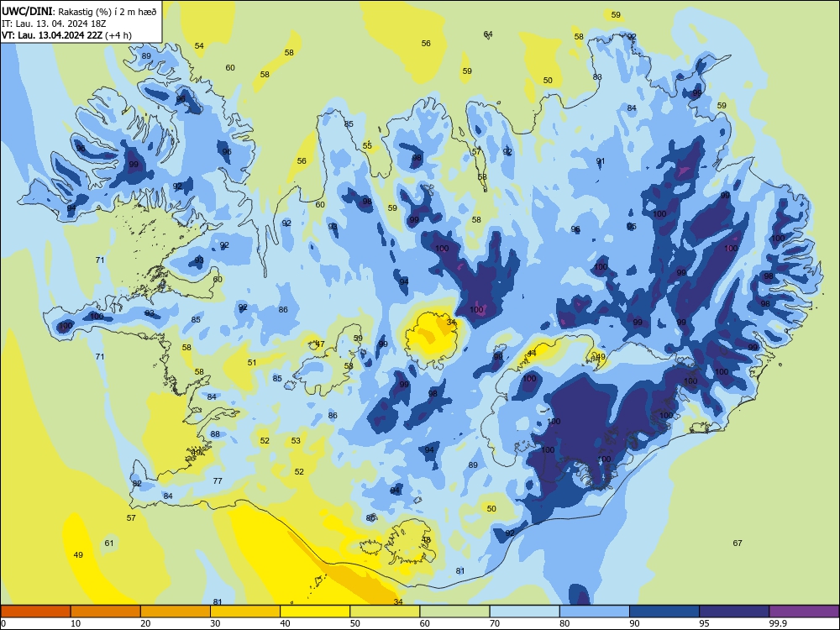Click the purple 99.9+ legend swatch
Screen dimensions: 840x630
coord(804,612)
